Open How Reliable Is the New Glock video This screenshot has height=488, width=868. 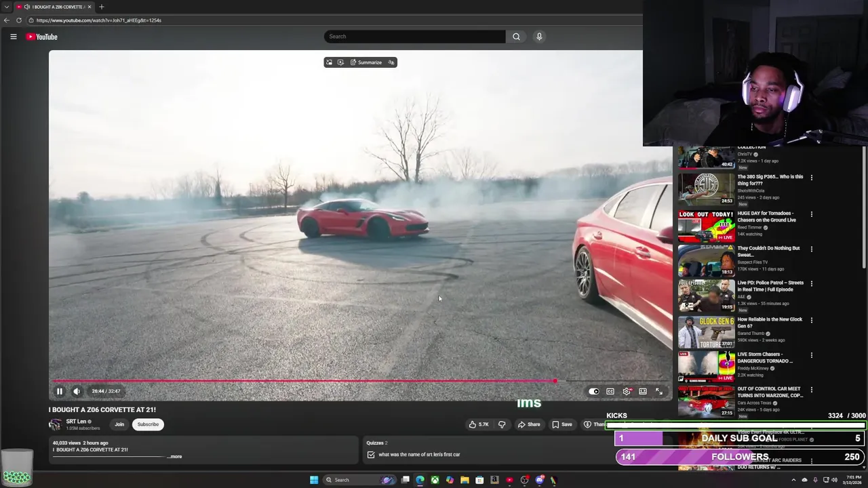coord(706,331)
